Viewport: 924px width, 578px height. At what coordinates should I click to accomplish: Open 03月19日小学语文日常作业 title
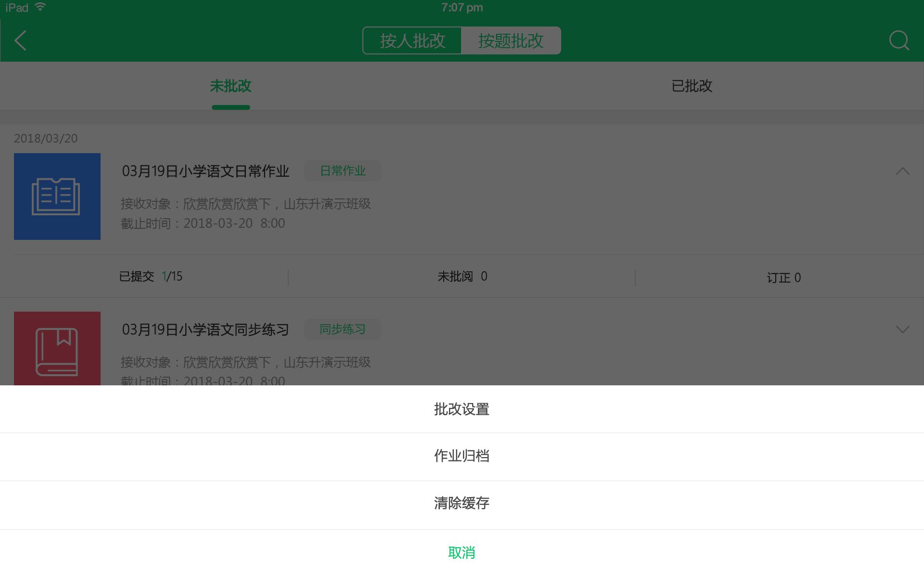click(x=205, y=171)
